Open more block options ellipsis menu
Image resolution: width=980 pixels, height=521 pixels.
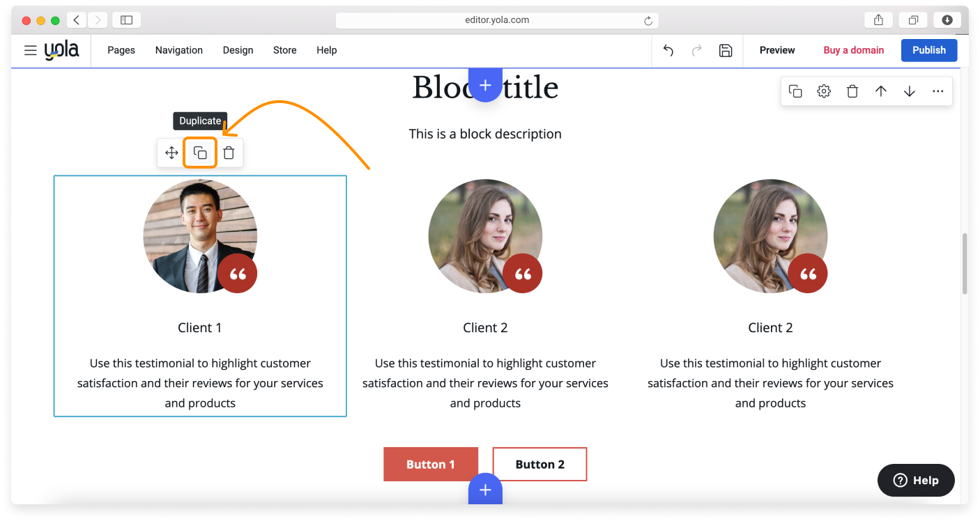[x=937, y=91]
